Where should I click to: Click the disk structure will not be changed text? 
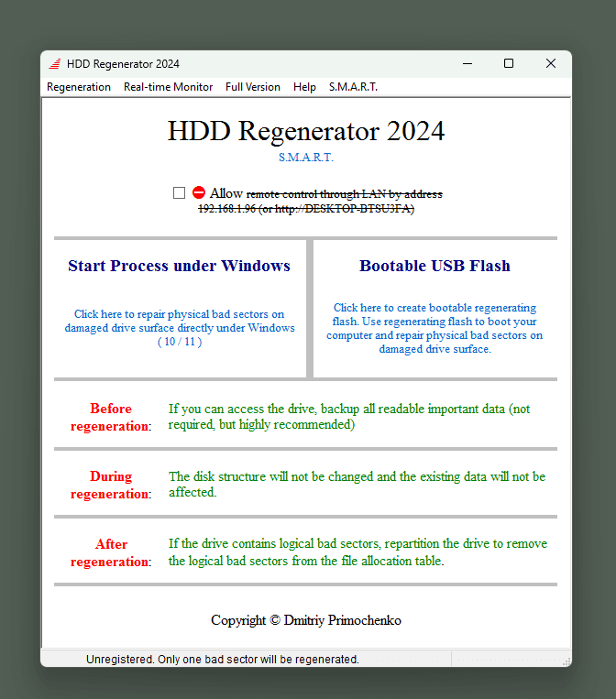pos(357,484)
